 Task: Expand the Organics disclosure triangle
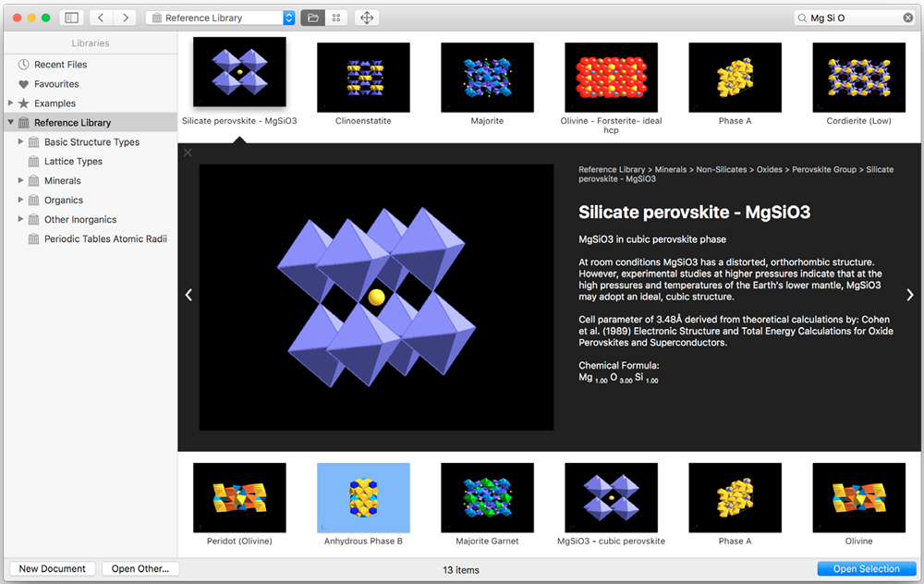click(20, 200)
